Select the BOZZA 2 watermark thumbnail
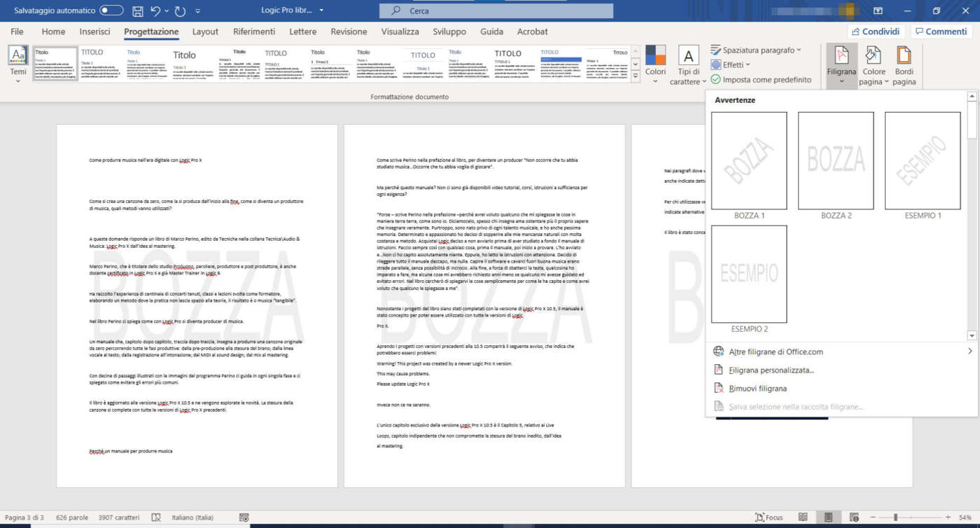Screen dimensions: 980x528 click(x=836, y=161)
